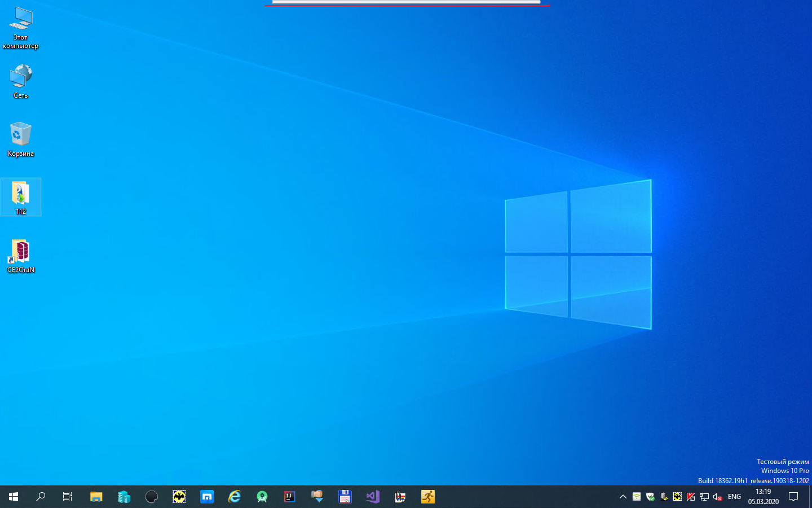
Task: Launch Android Studio from taskbar
Action: pyautogui.click(x=262, y=497)
